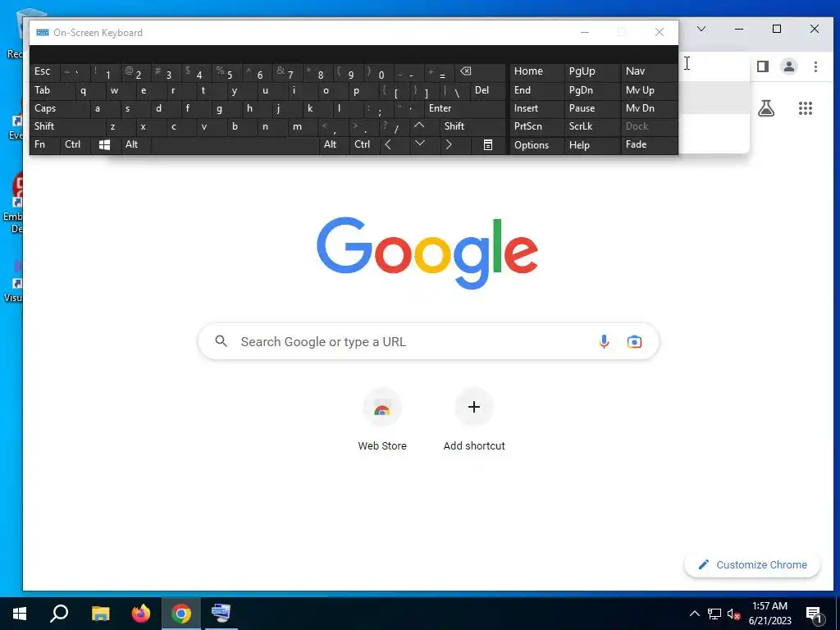Click the Esc key on On-Screen Keyboard
The width and height of the screenshot is (840, 630).
[44, 72]
